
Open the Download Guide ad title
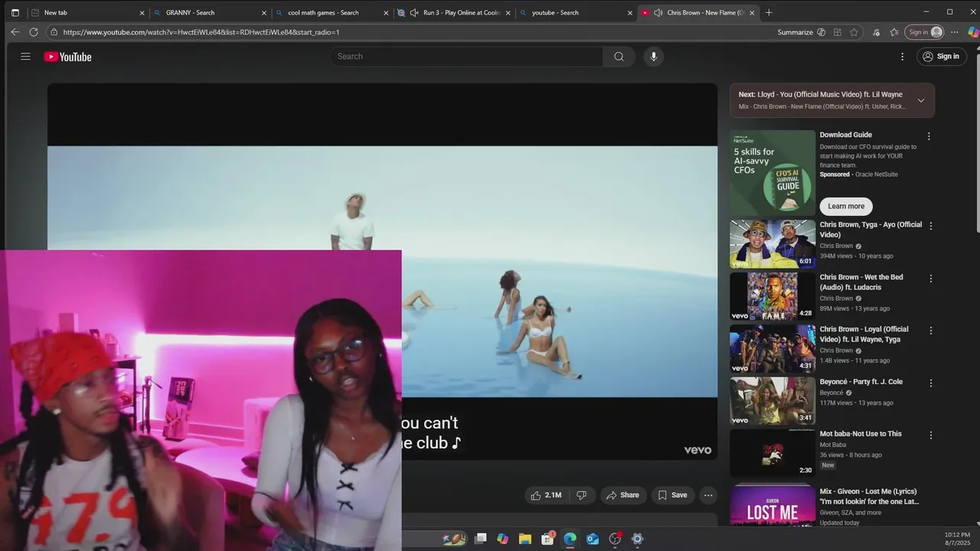(x=846, y=135)
